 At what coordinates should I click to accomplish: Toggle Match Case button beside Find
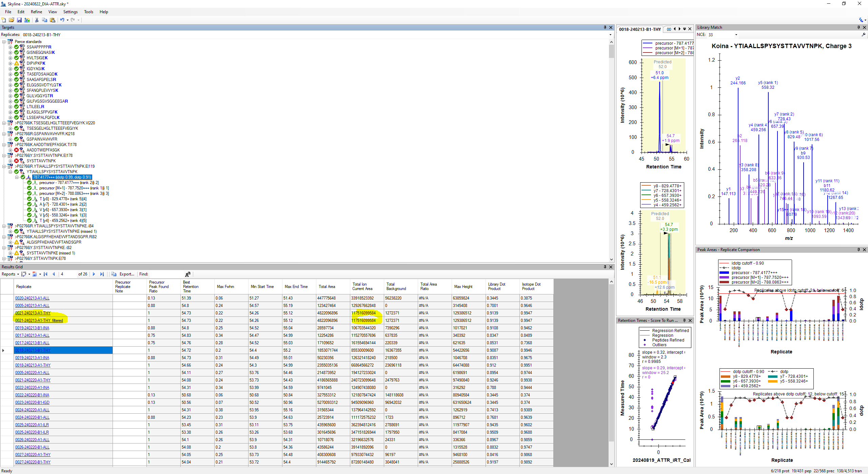point(188,274)
